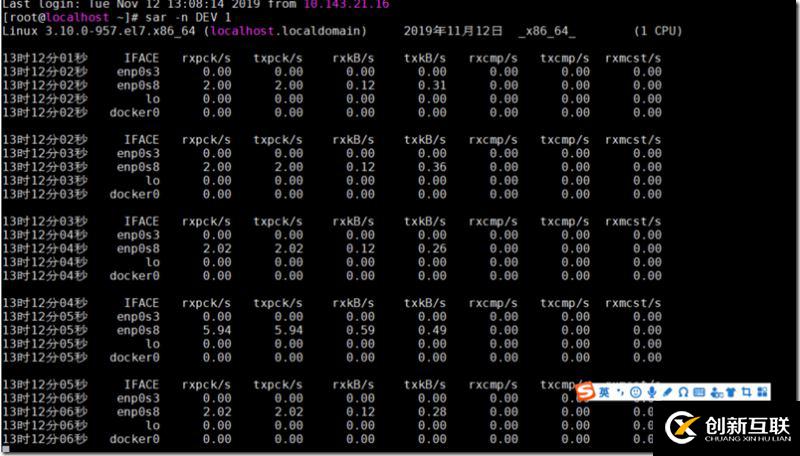Click the command text 'sar -n DEV 1'
The image size is (800, 456).
coord(188,17)
